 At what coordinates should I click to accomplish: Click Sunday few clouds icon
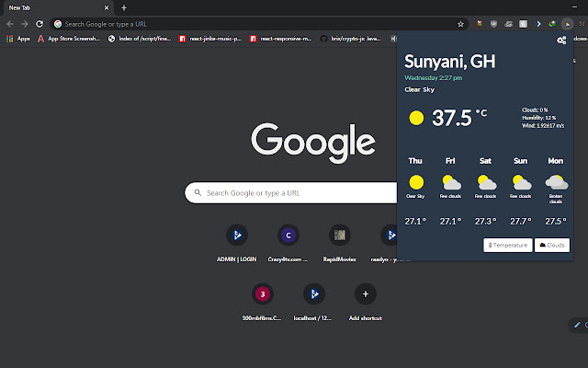point(521,182)
